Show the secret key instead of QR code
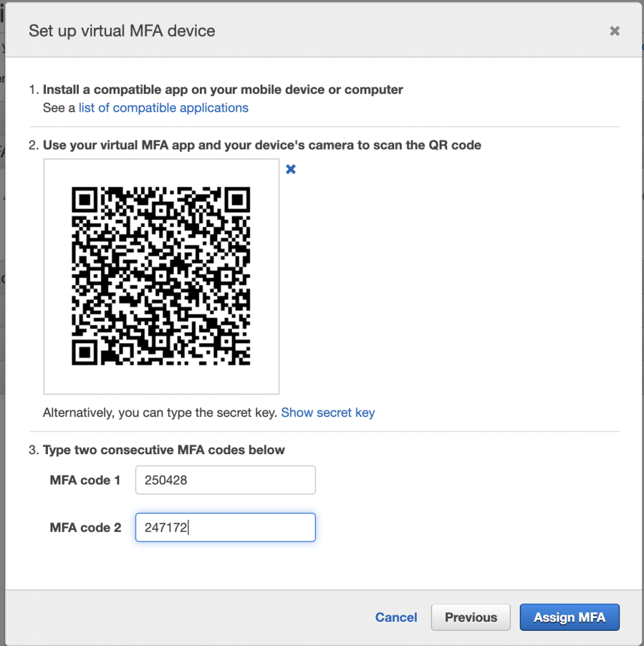 (328, 412)
